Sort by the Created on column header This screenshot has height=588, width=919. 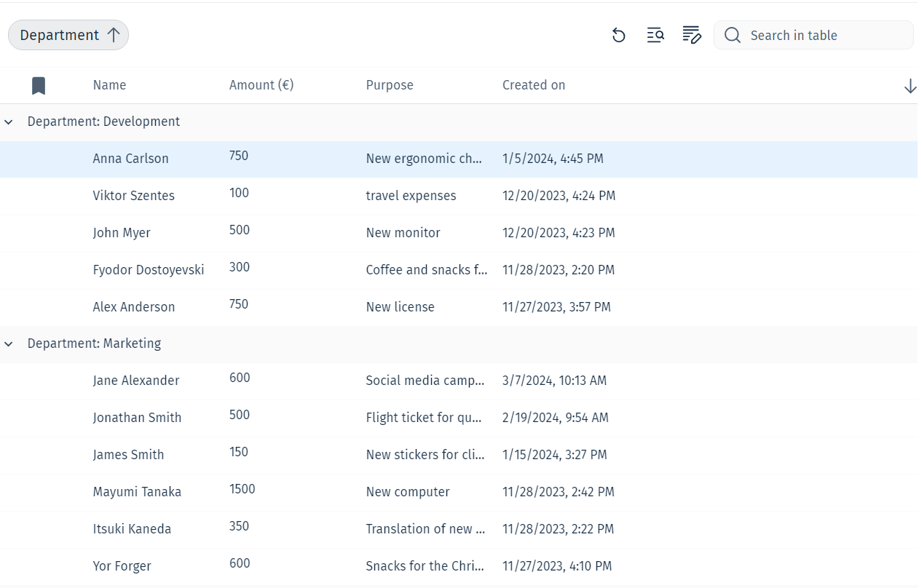[534, 85]
